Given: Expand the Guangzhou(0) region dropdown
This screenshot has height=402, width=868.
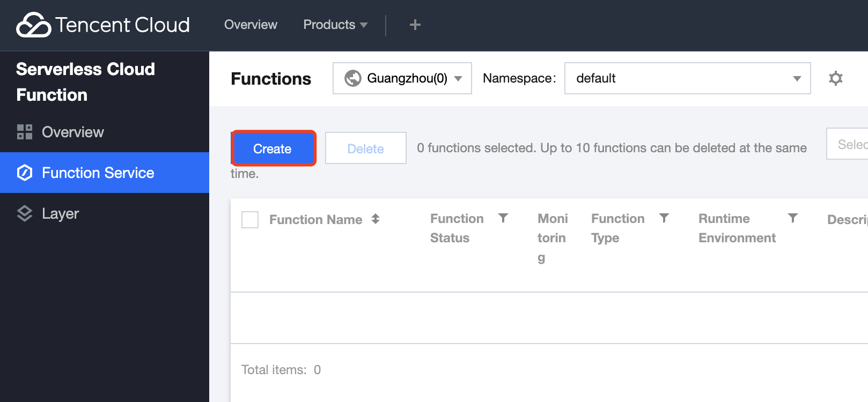Looking at the screenshot, I should coord(402,78).
